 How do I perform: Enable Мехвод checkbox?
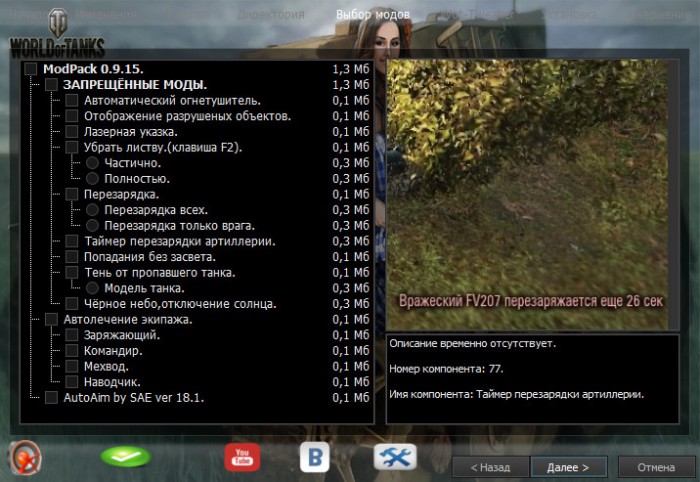point(72,366)
